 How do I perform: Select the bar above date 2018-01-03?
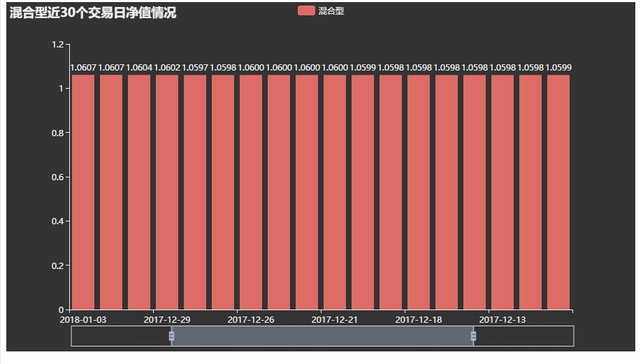(x=83, y=192)
